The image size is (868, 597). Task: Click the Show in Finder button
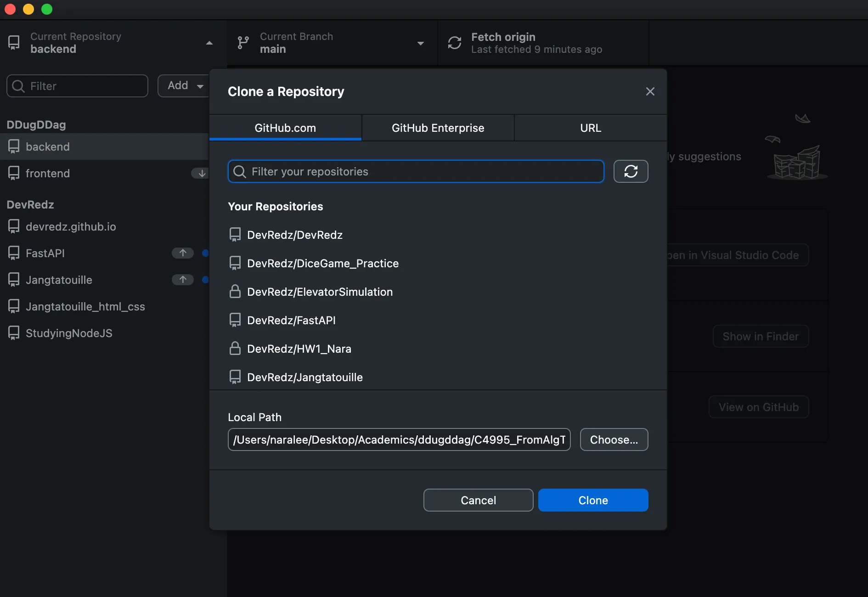pyautogui.click(x=761, y=337)
